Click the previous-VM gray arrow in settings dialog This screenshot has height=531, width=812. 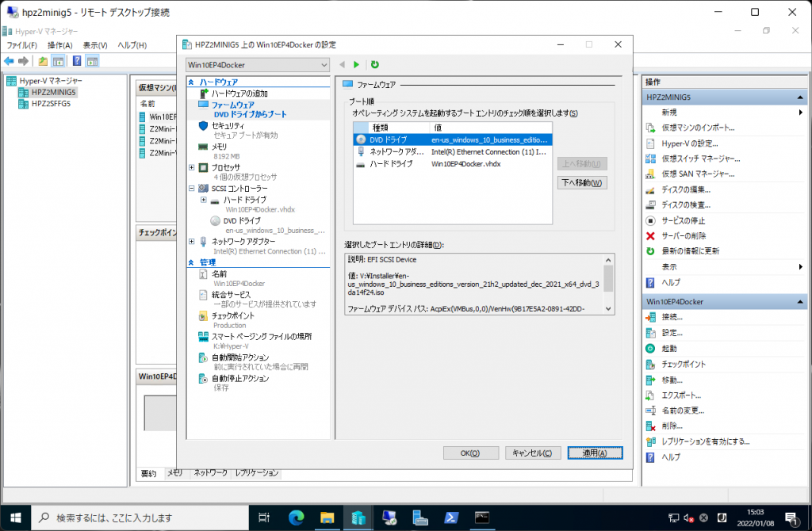(x=342, y=65)
